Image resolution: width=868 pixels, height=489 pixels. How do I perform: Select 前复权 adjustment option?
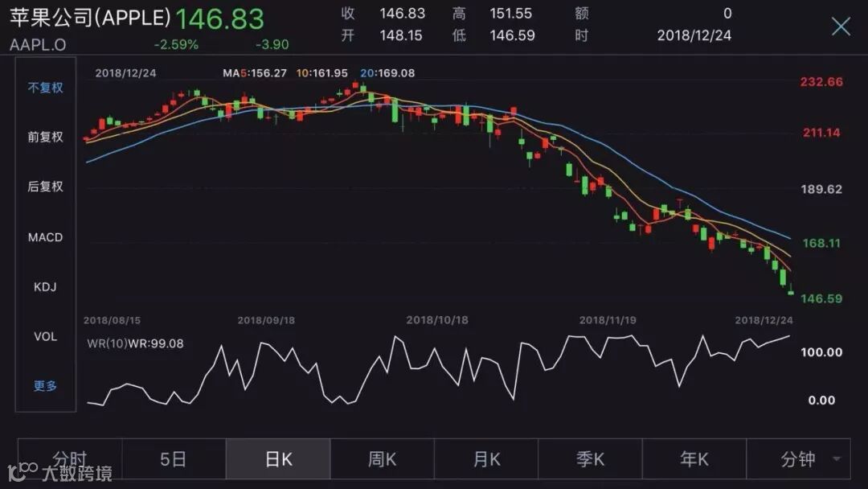[45, 137]
